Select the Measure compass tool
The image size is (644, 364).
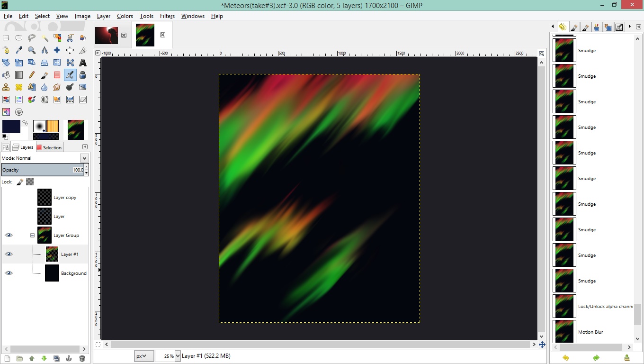[45, 50]
